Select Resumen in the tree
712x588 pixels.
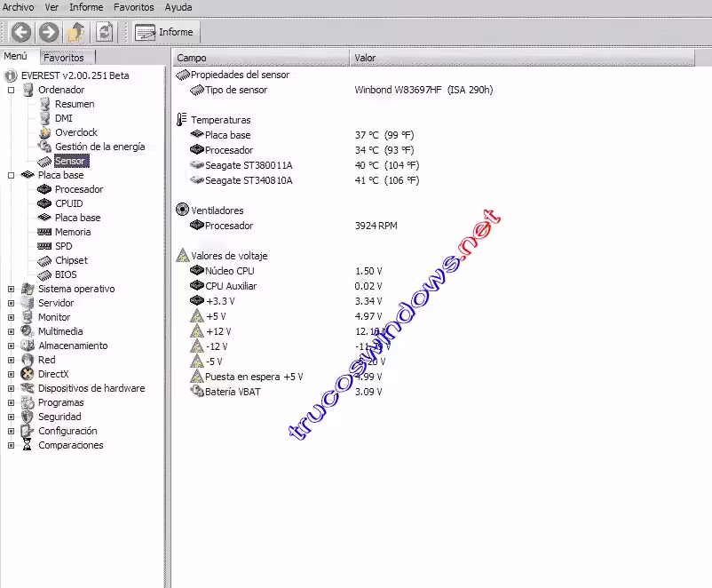coord(75,104)
